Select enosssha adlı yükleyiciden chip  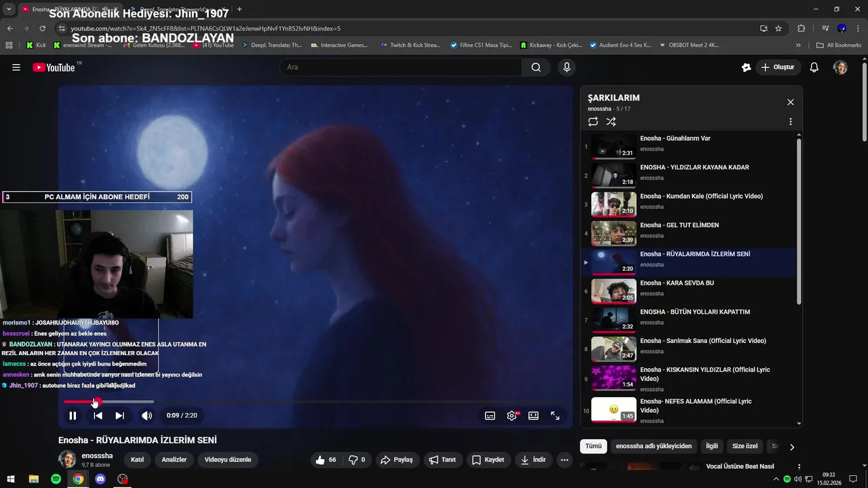654,446
